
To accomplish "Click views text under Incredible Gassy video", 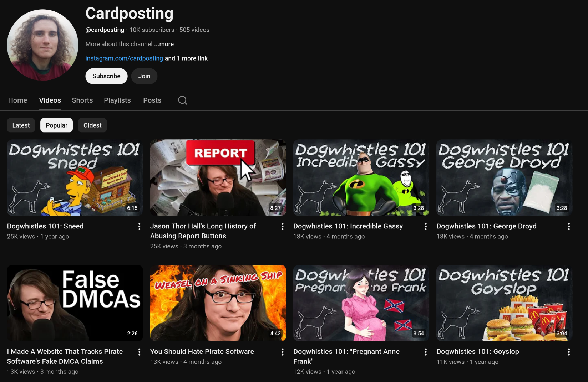I will click(x=329, y=237).
